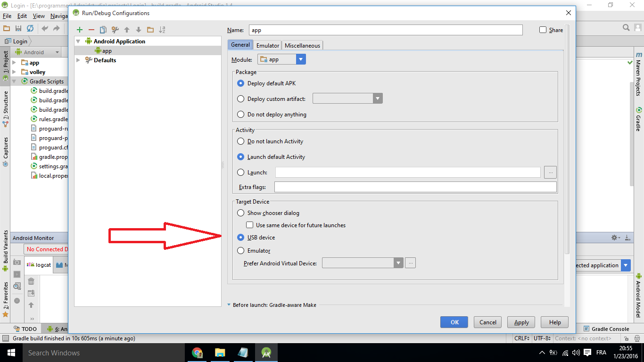Open the Miscellaneous tab

[x=302, y=45]
